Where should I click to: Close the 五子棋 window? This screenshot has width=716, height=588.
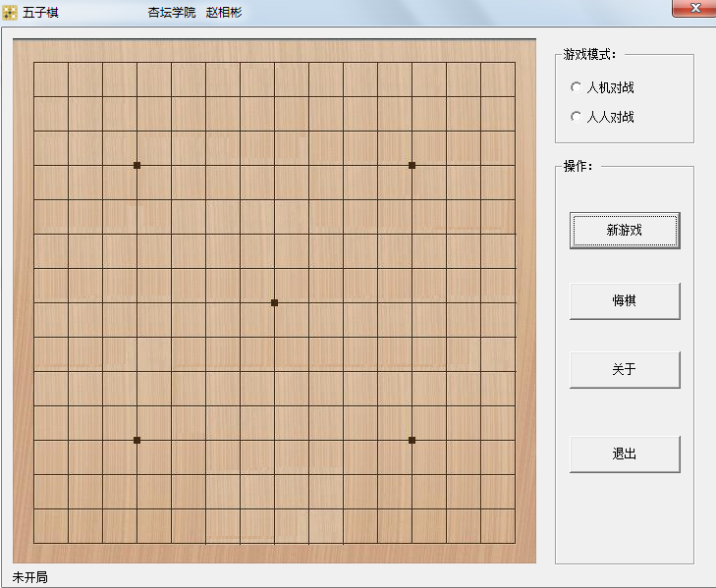694,8
